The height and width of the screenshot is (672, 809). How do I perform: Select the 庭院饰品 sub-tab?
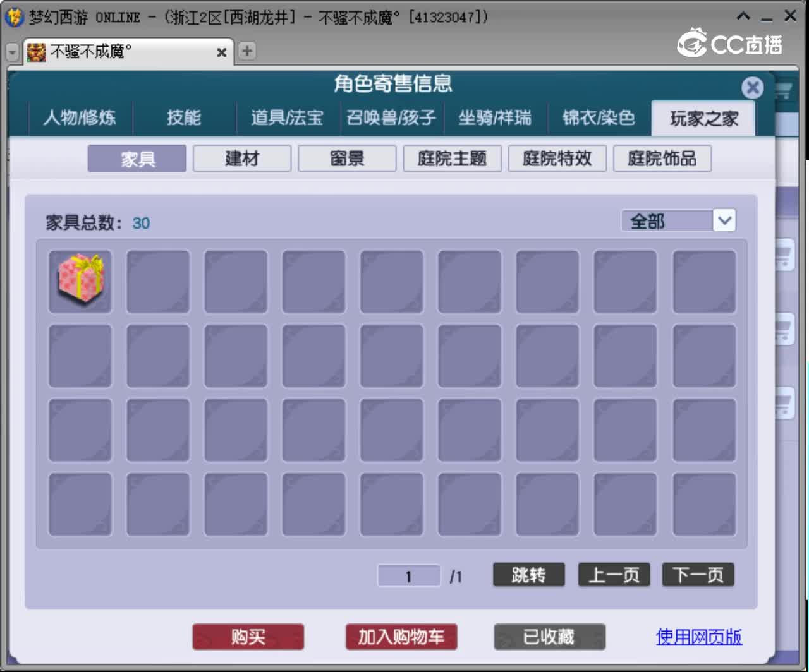click(662, 159)
